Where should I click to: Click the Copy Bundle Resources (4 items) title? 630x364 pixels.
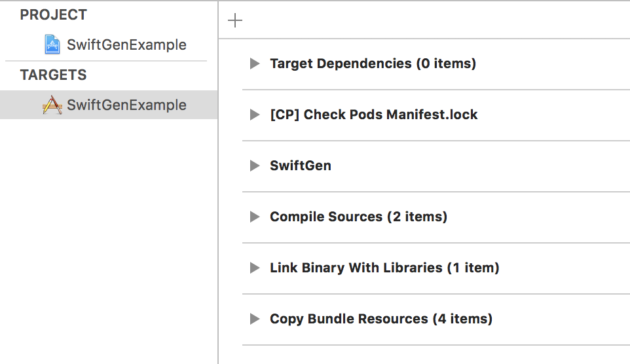[x=380, y=319]
